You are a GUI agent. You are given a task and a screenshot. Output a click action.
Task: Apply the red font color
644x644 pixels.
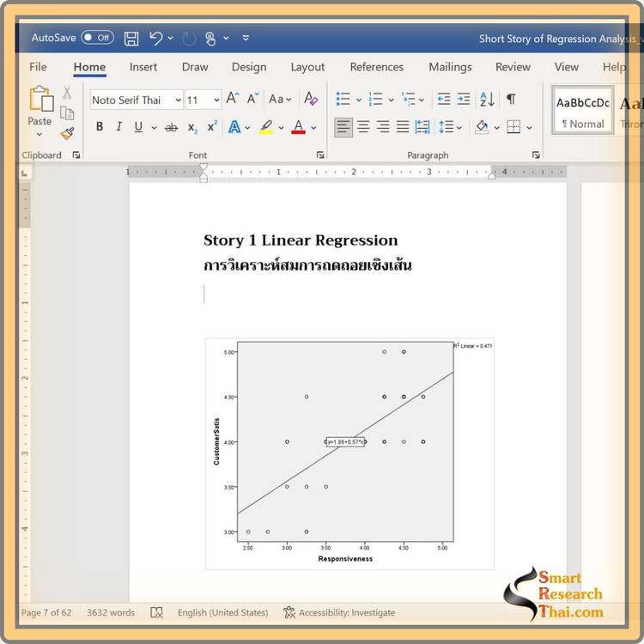(x=299, y=127)
